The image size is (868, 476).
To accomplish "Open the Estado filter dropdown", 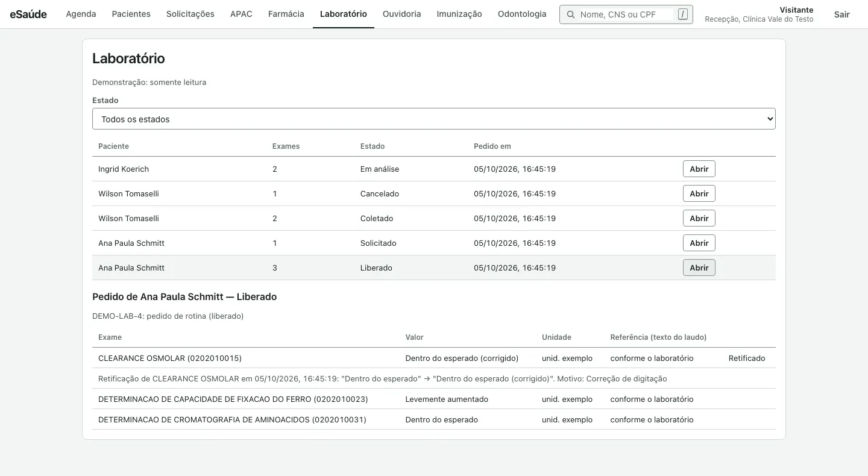I will click(434, 119).
